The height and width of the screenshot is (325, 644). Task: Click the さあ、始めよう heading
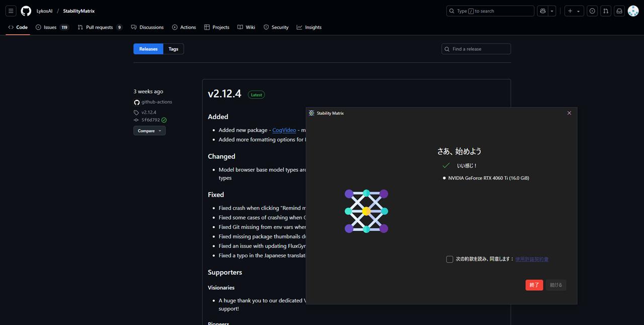click(x=459, y=151)
